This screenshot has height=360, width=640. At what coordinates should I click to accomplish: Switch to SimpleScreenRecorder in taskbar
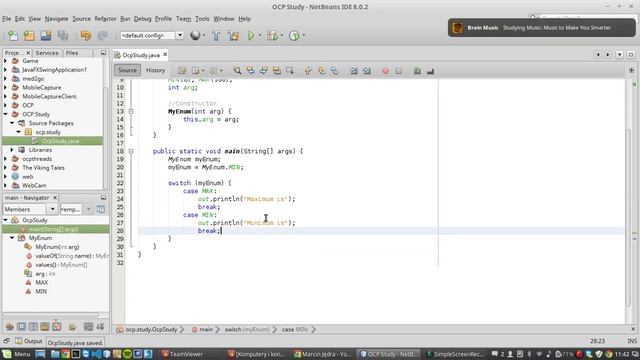click(x=457, y=354)
